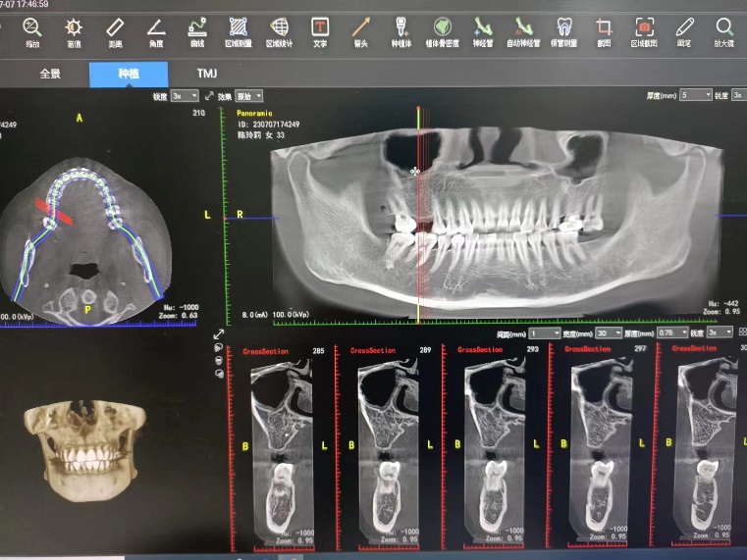This screenshot has width=747, height=560.
Task: Click the 8.0(mA) 100.0(kVp) text under panoramic
Action: tap(276, 315)
